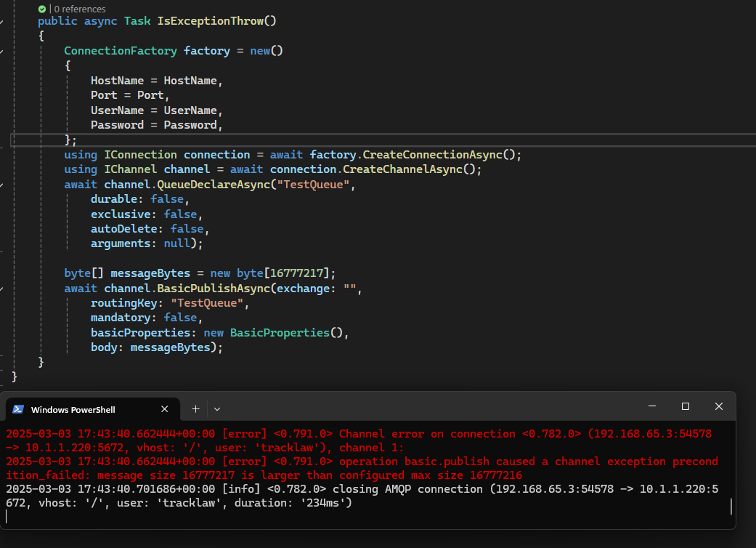Click the 'durable: false,' argument
The height and width of the screenshot is (548, 756).
click(x=140, y=198)
